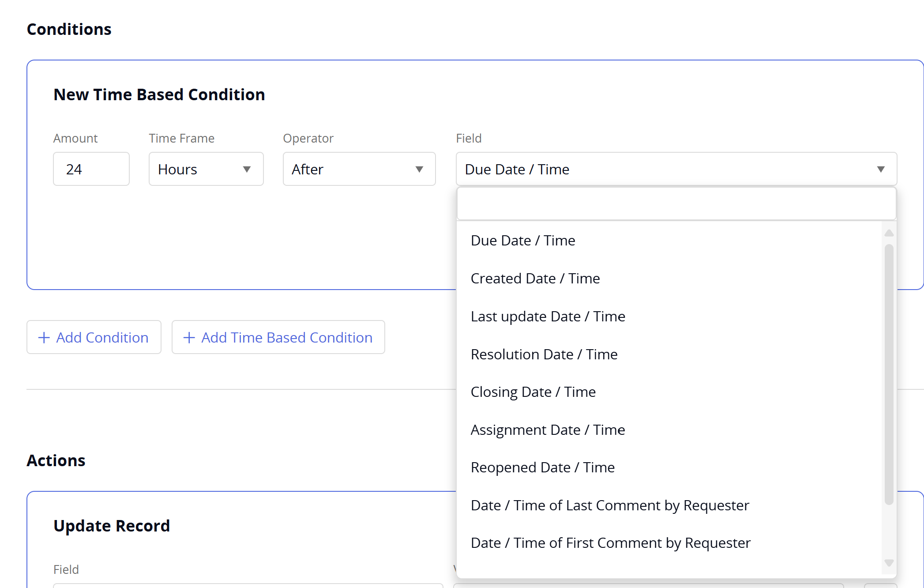Pick Closing Date / Time from list
This screenshot has height=588, width=924.
coord(533,392)
